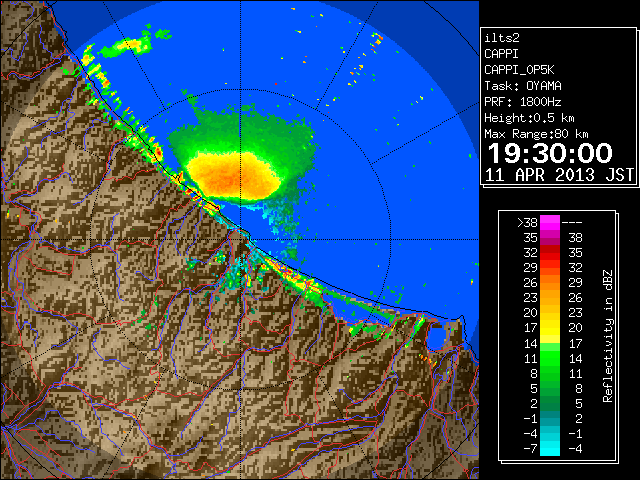The height and width of the screenshot is (480, 640).
Task: Click the 'Reflectivity in dBZ' legend title
Action: click(608, 336)
